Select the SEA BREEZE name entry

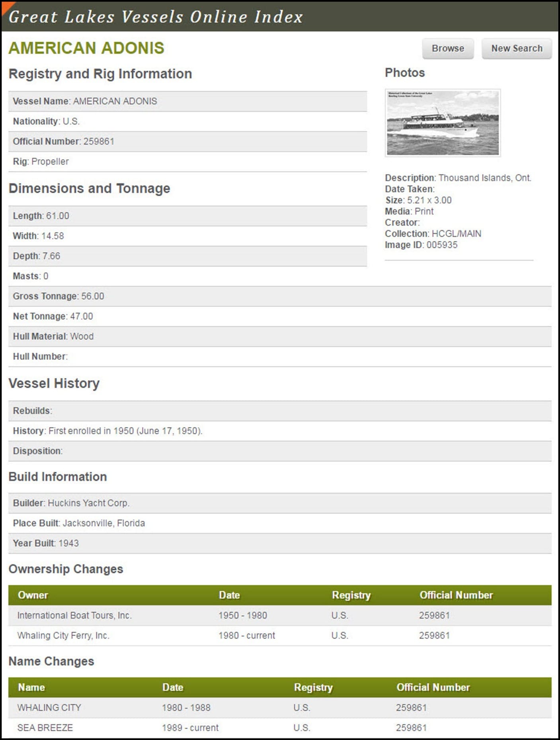pyautogui.click(x=45, y=728)
